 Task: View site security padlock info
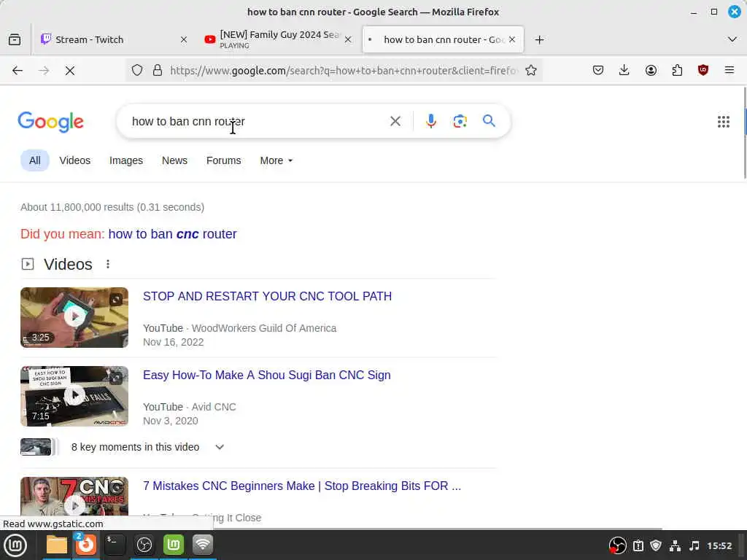[158, 71]
